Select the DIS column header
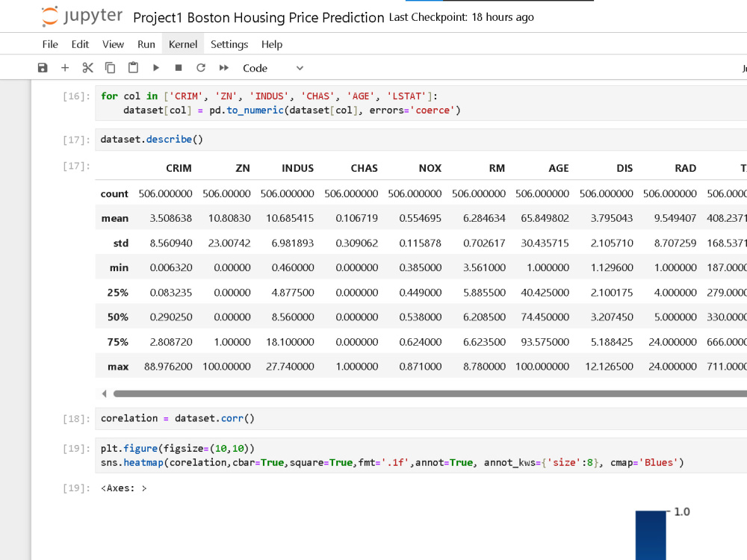The width and height of the screenshot is (747, 560). click(624, 168)
